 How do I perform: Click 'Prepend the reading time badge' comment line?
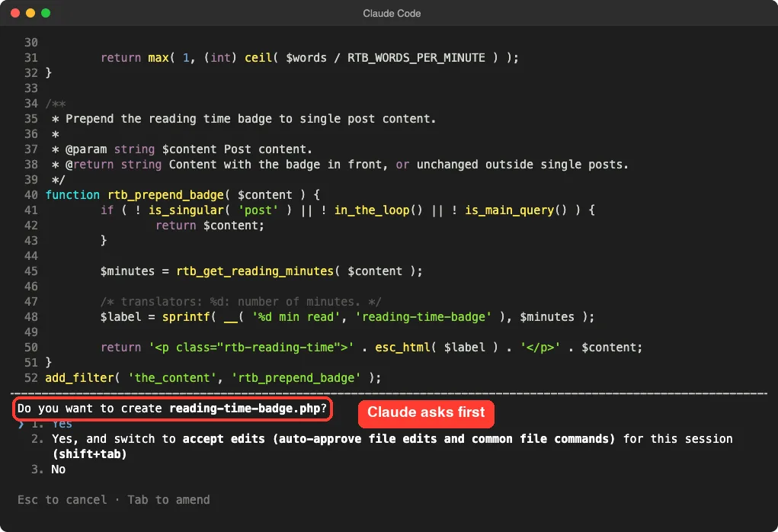point(244,119)
